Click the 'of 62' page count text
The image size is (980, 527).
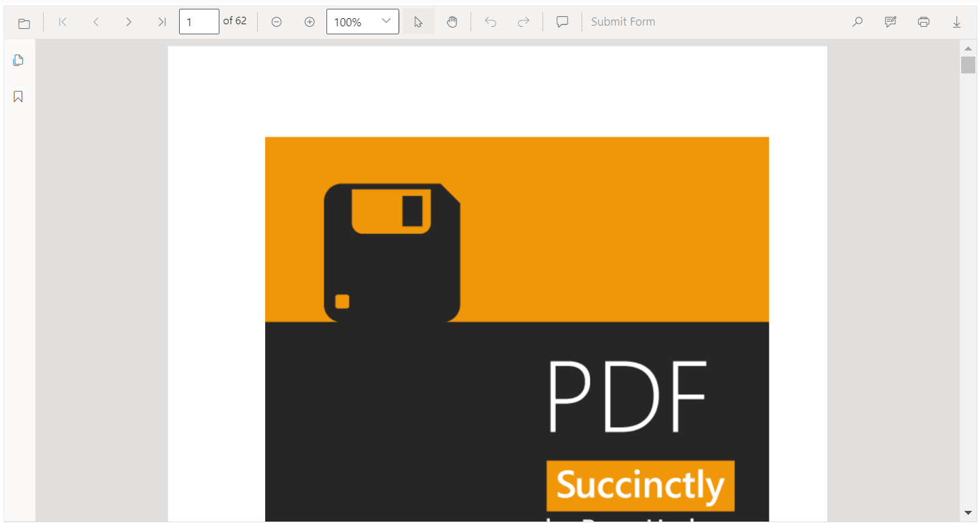[x=235, y=21]
